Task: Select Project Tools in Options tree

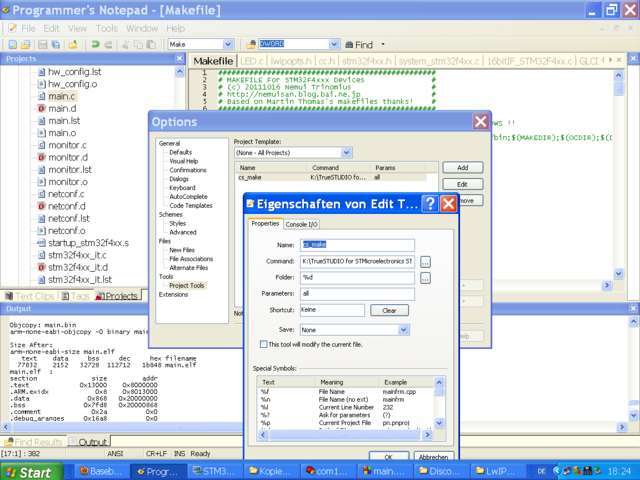Action: 187,286
